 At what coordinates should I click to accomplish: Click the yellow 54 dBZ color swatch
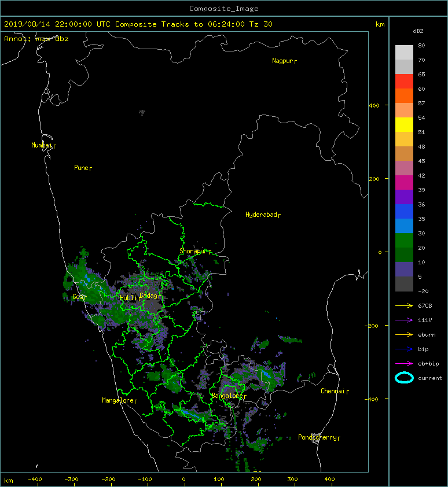coord(404,124)
